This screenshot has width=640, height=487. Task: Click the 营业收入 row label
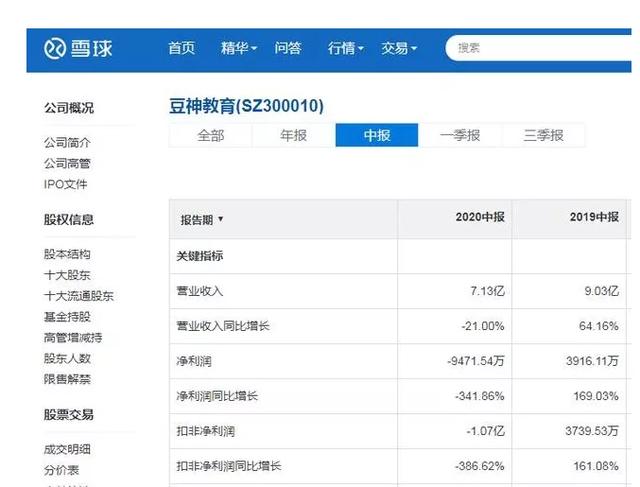pos(200,291)
